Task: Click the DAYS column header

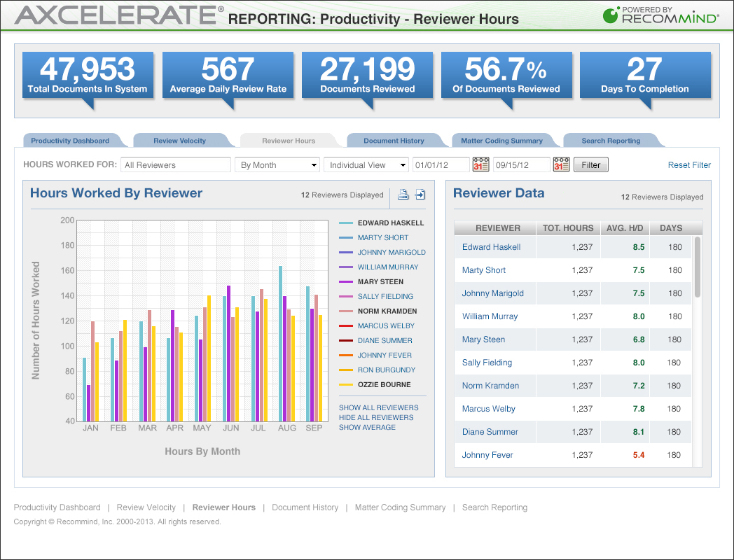Action: pos(671,227)
